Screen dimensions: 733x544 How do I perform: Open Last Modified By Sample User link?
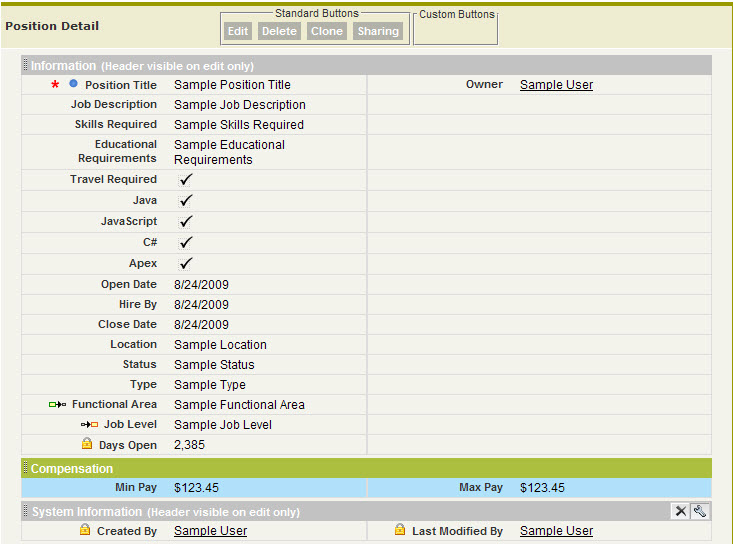coord(556,531)
